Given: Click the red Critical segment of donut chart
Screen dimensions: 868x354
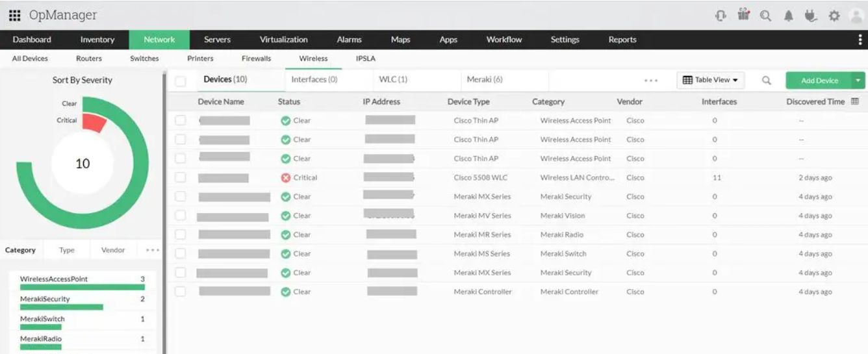Looking at the screenshot, I should pyautogui.click(x=95, y=123).
